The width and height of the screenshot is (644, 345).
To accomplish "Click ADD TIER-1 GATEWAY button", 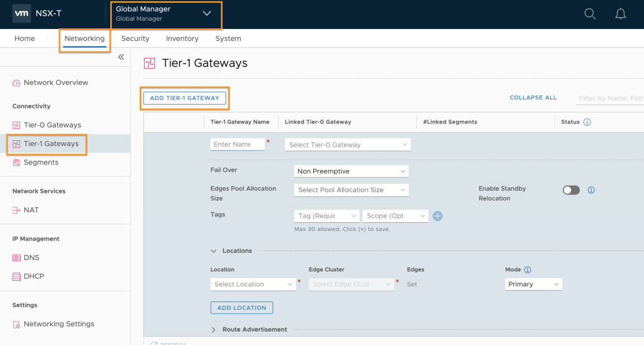I will (184, 98).
